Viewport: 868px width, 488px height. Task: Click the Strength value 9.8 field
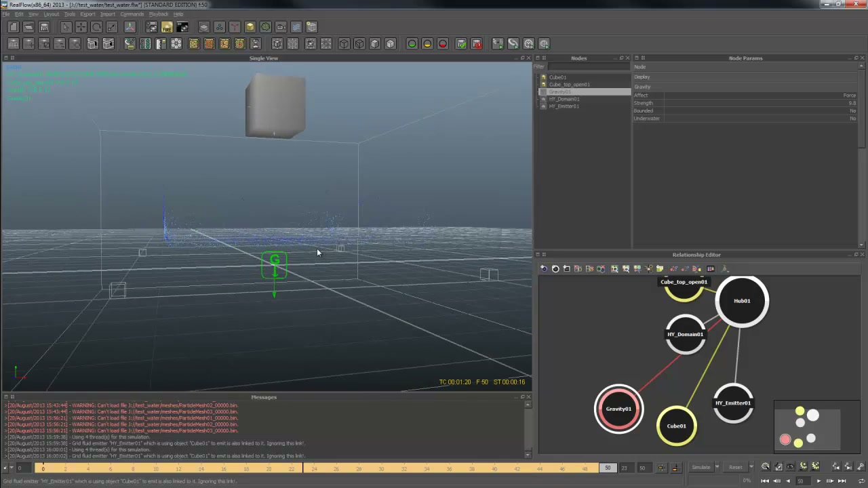759,103
